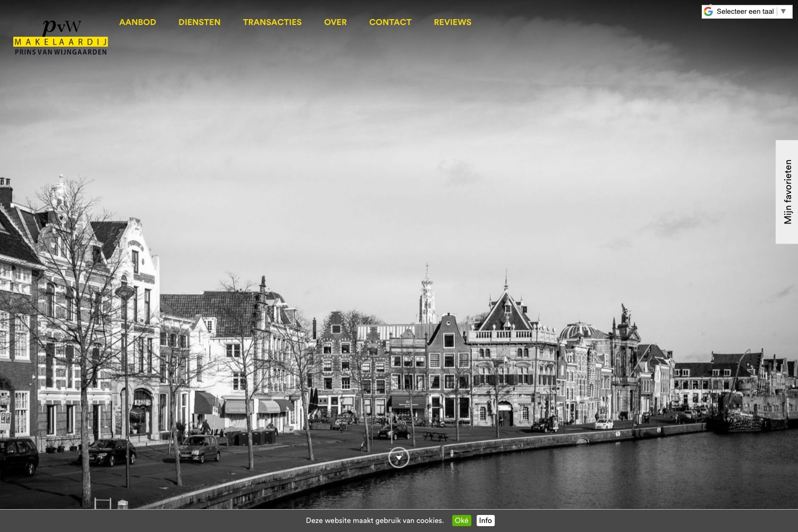Image resolution: width=798 pixels, height=532 pixels.
Task: Click the cookie notice text
Action: click(x=375, y=520)
